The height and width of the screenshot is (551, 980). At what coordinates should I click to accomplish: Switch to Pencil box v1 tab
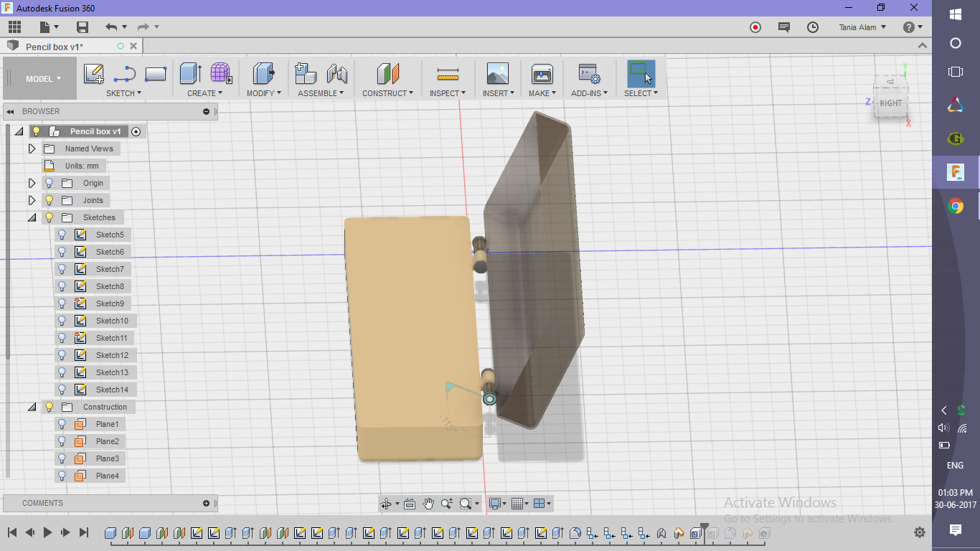55,47
